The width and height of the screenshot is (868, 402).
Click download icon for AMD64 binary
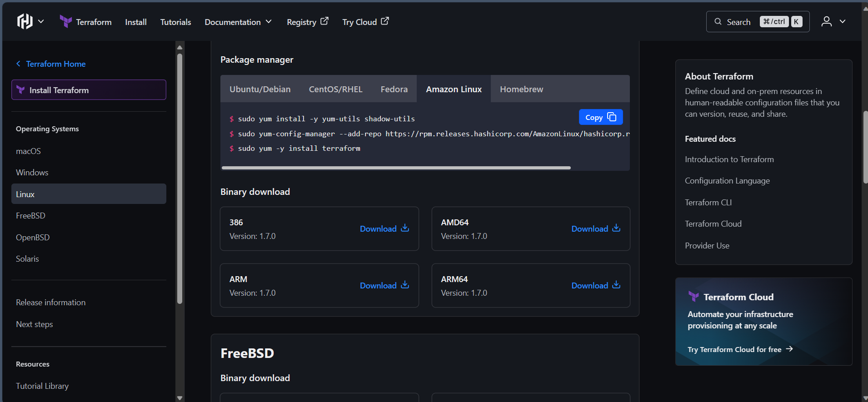[x=616, y=228]
